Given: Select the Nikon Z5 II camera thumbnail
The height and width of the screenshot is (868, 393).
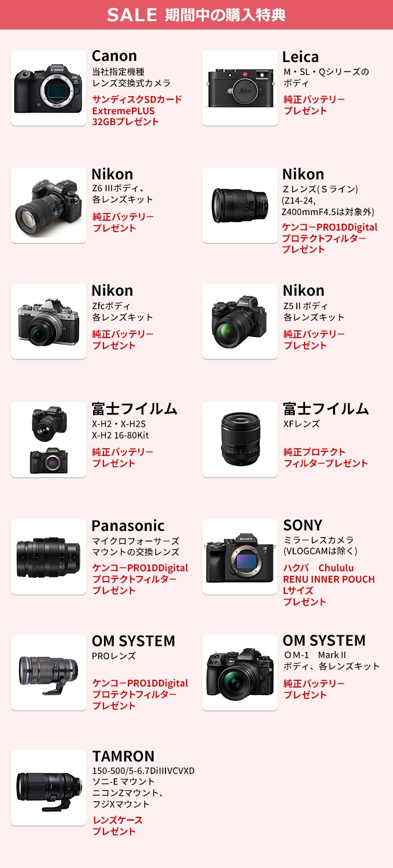Looking at the screenshot, I should [240, 321].
